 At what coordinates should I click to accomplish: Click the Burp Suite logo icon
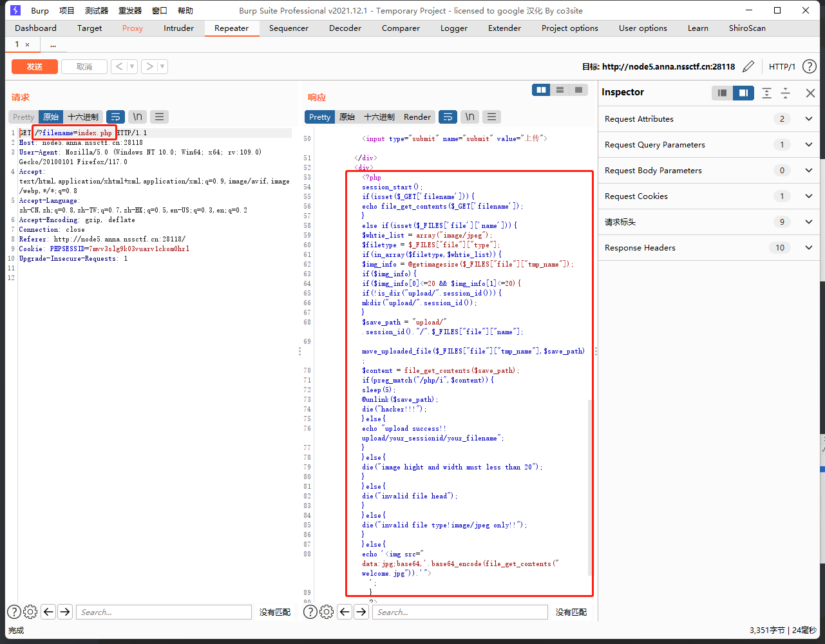coord(15,10)
